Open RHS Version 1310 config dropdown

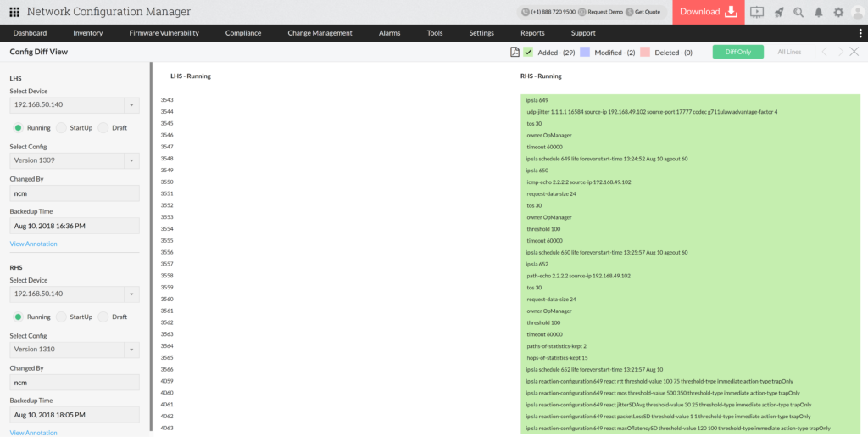(x=131, y=350)
